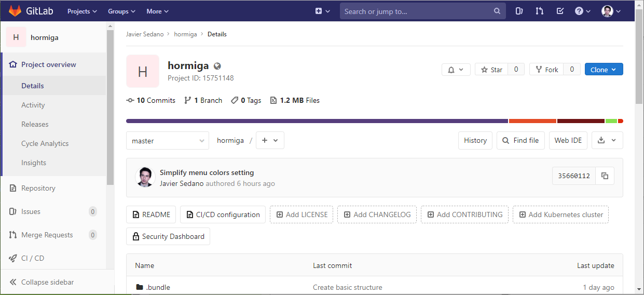Click Find file button
Screen dimensions: 644x295
click(x=520, y=140)
